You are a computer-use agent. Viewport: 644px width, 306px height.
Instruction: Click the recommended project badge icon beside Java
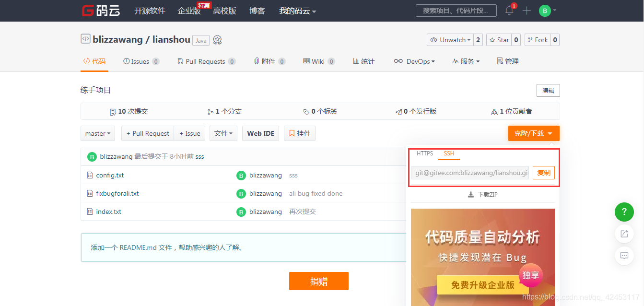[x=218, y=40]
